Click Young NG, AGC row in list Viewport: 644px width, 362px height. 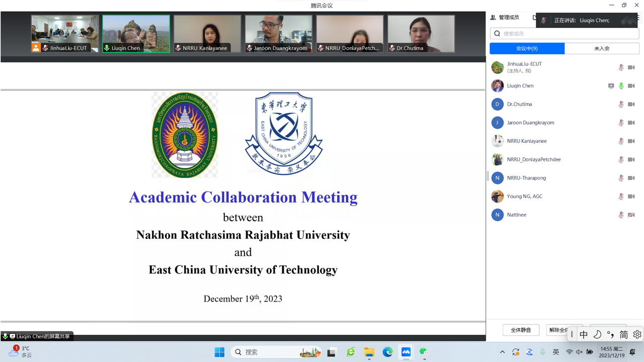pyautogui.click(x=565, y=197)
